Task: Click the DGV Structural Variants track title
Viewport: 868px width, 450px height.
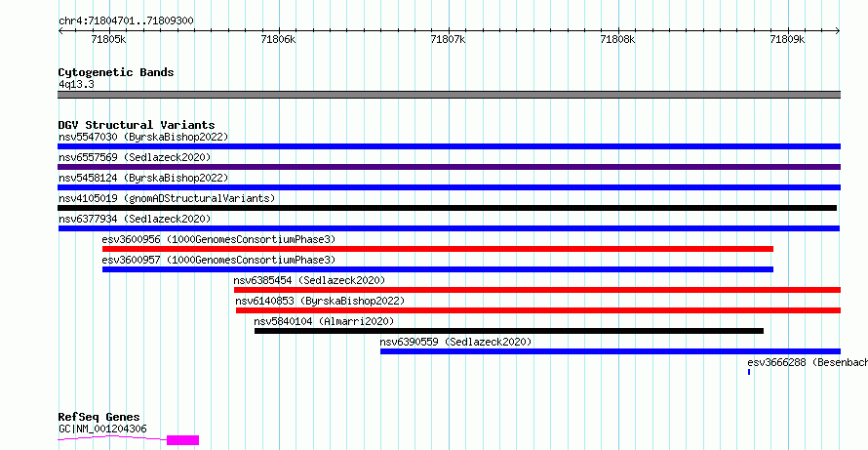Action: [137, 125]
